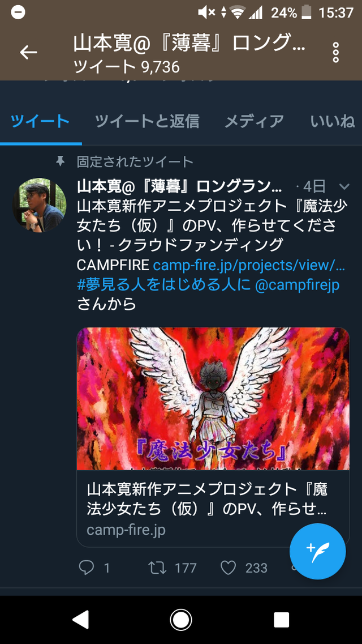Viewport: 362px width, 644px height.
Task: Open the profile avatar photo
Action: pos(40,205)
